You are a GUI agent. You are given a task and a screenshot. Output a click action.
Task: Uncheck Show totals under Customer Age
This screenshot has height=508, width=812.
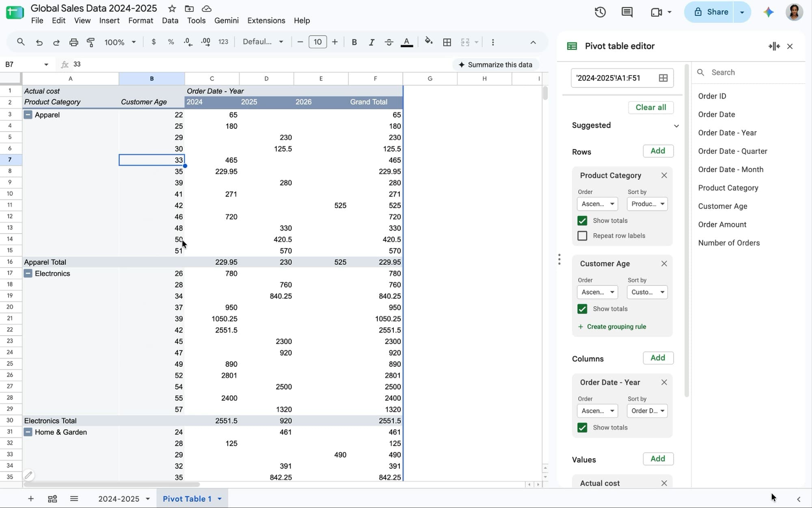582,309
